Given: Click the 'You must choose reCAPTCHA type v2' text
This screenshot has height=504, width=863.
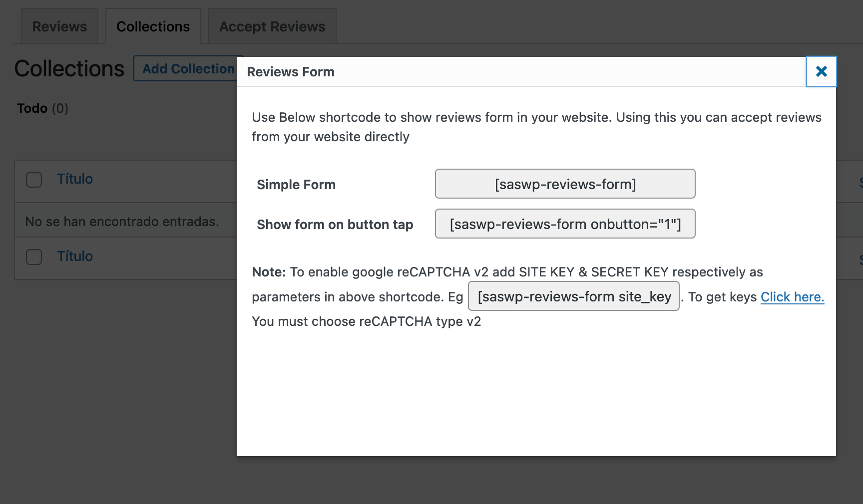Looking at the screenshot, I should [x=367, y=321].
